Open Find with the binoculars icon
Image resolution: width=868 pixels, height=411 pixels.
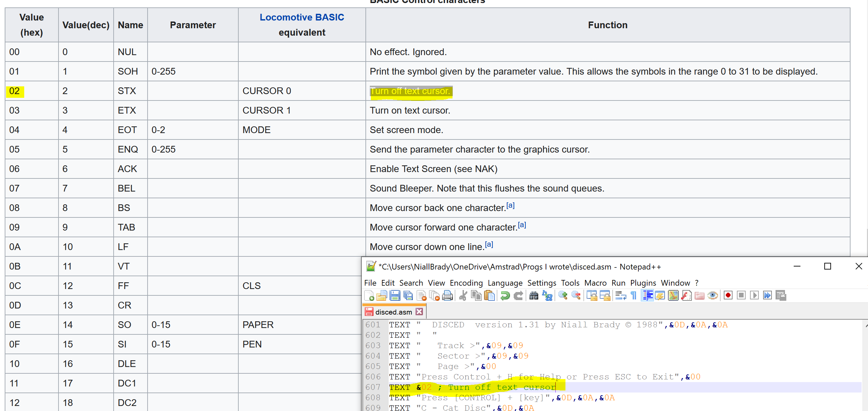pyautogui.click(x=534, y=296)
